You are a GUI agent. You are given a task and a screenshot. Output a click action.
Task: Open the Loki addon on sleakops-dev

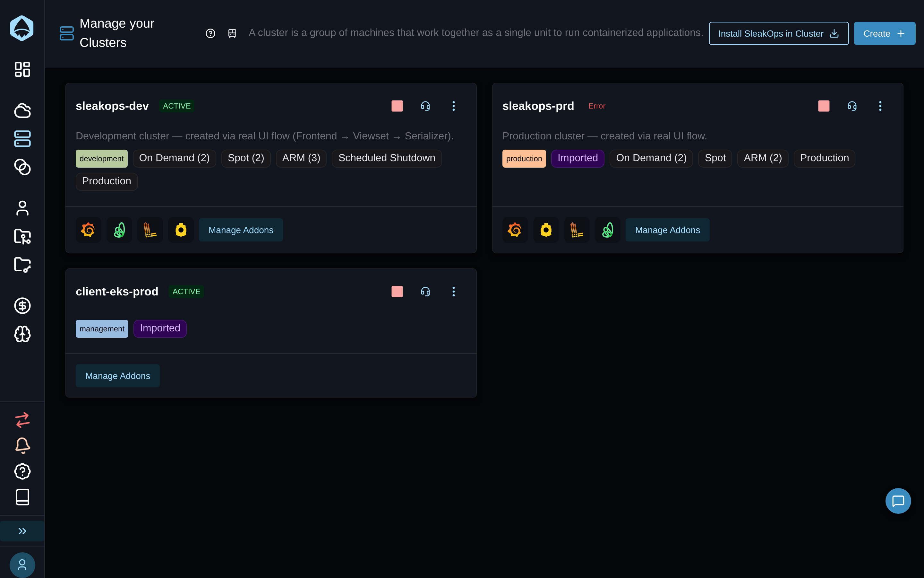pos(150,230)
